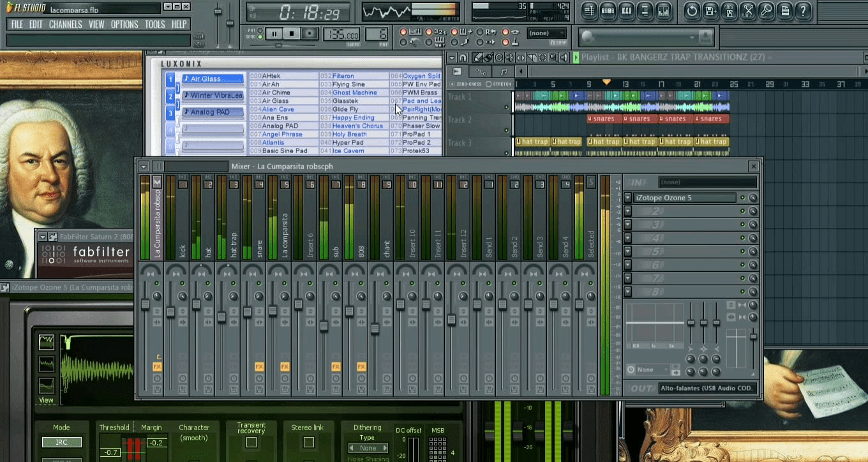Open the CHANNELS menu
The width and height of the screenshot is (868, 462).
65,24
